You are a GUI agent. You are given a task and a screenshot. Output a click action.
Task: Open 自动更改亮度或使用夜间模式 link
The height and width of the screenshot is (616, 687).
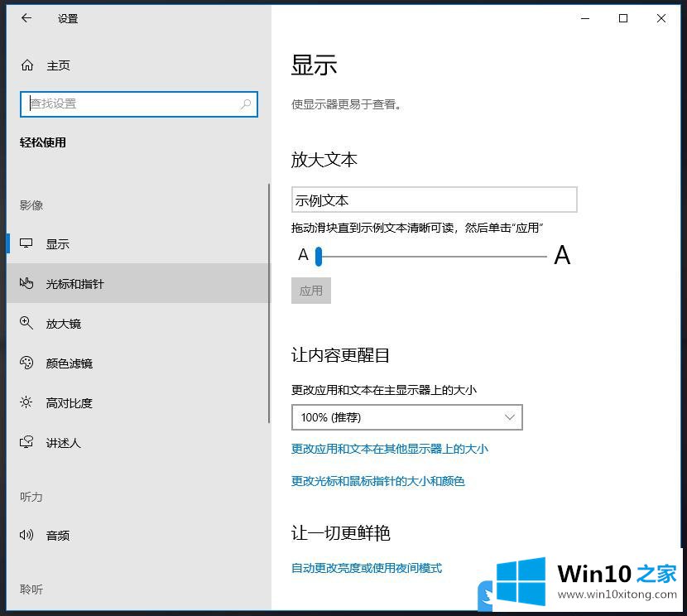(x=367, y=568)
